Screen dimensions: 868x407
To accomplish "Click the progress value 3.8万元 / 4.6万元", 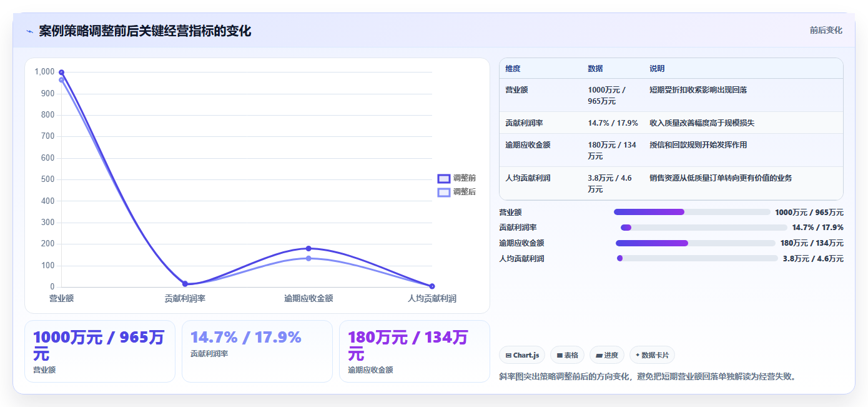I will coord(813,258).
